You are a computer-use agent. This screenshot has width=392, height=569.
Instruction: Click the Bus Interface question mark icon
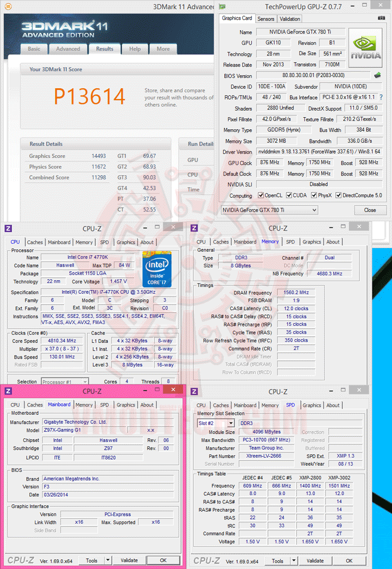(x=381, y=97)
